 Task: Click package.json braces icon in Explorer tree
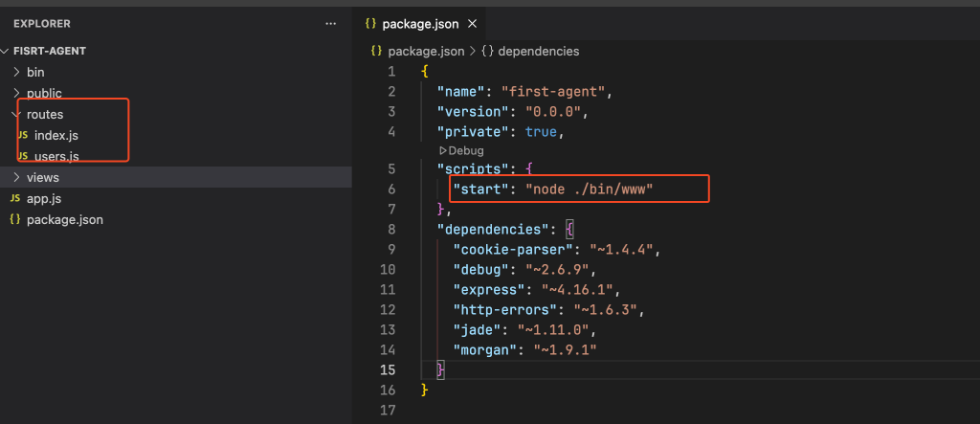click(x=15, y=219)
